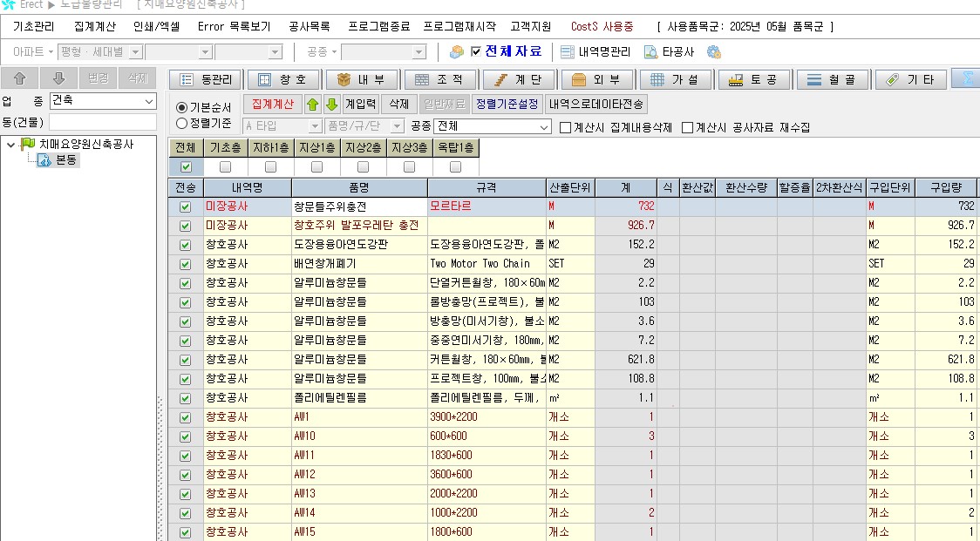Screen dimensions: 980x541
Task: Click the green down arrow button
Action: coord(331,105)
